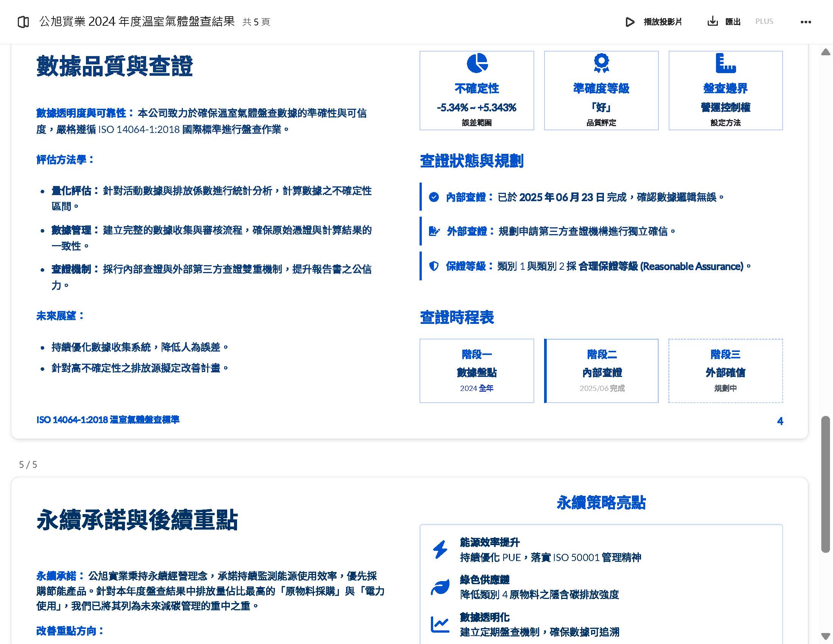The height and width of the screenshot is (644, 833).
Task: Click the lightning bolt icon for 能源效率提升
Action: coord(440,549)
